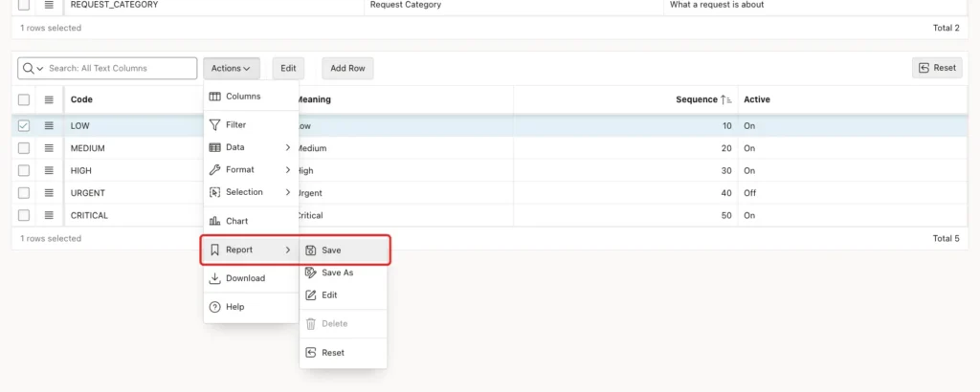Expand the Report submenu entry

click(252, 250)
